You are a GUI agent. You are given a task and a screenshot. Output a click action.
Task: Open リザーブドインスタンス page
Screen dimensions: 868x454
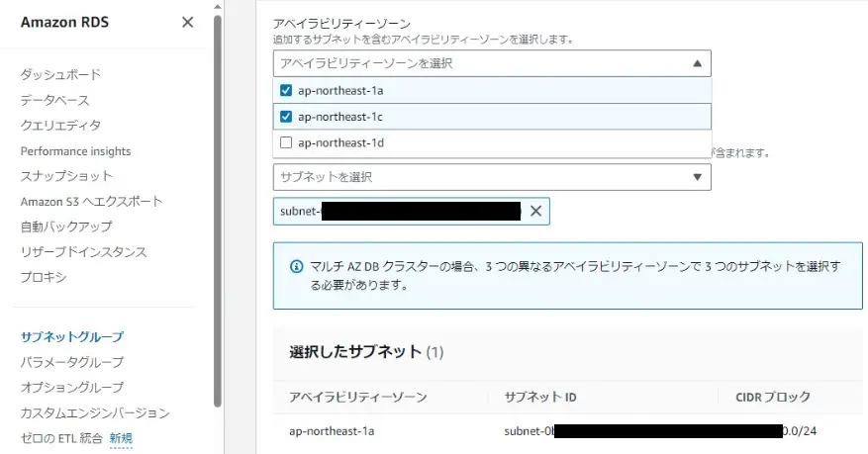pos(83,252)
